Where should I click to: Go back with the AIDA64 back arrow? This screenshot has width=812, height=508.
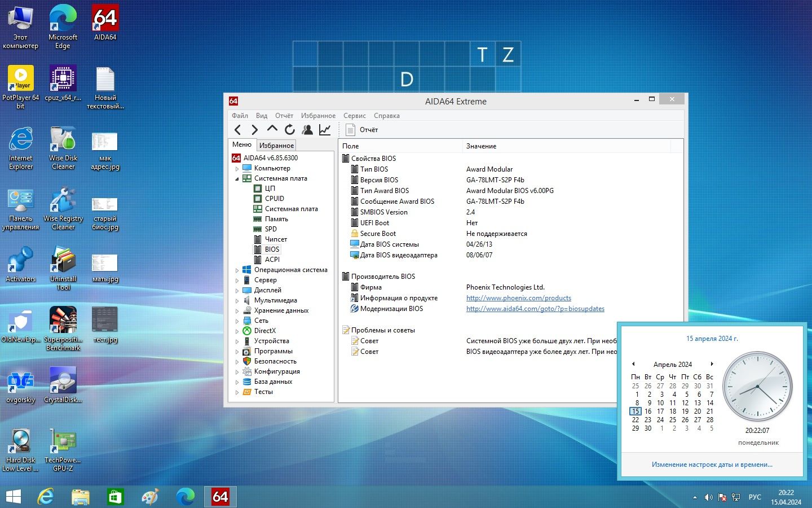(237, 130)
